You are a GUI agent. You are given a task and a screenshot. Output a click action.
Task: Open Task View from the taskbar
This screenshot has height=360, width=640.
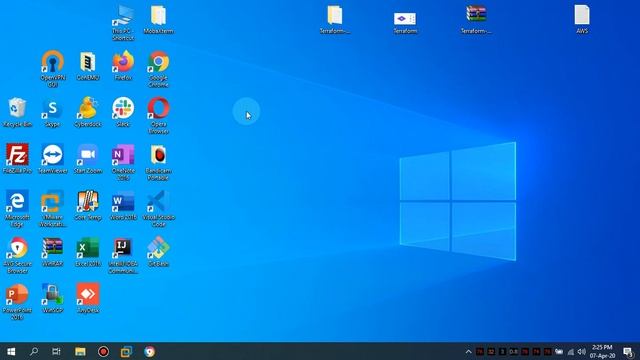pos(57,351)
